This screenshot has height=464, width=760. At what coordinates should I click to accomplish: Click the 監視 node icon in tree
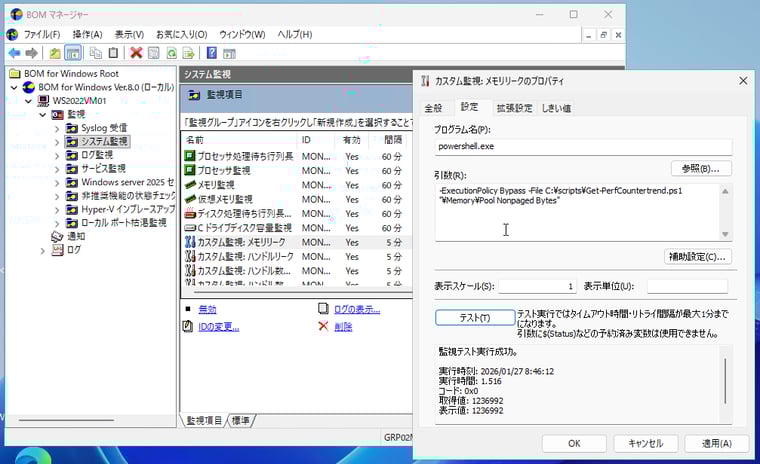58,114
